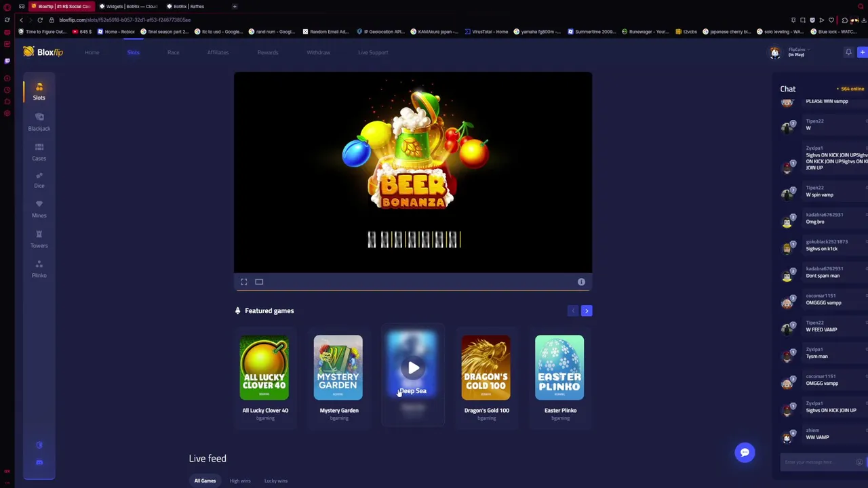
Task: Open the Withdraw page
Action: coord(318,52)
